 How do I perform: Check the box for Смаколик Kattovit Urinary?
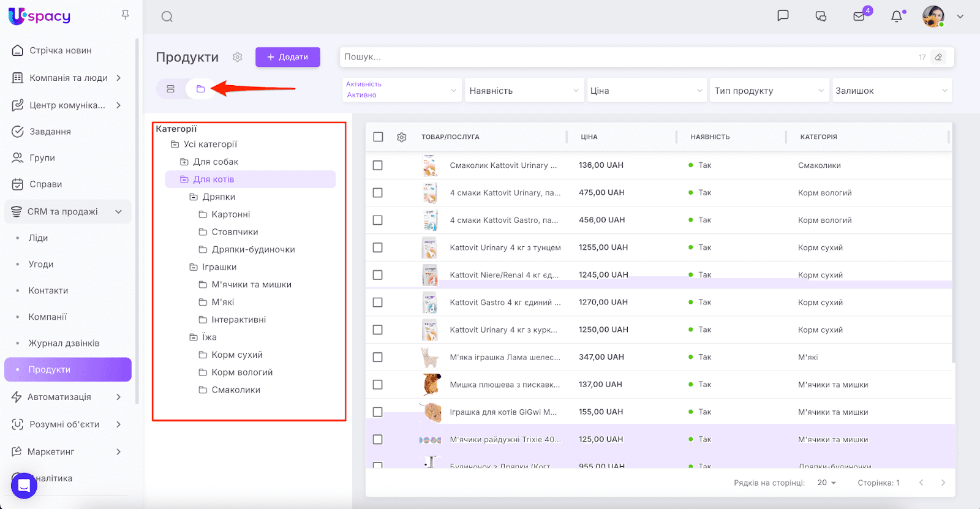[x=378, y=165]
